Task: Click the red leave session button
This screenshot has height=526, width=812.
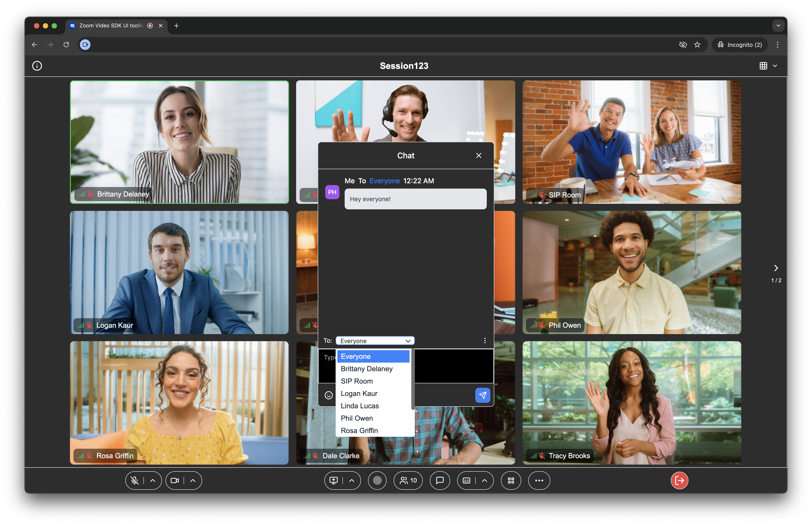Action: pyautogui.click(x=679, y=480)
